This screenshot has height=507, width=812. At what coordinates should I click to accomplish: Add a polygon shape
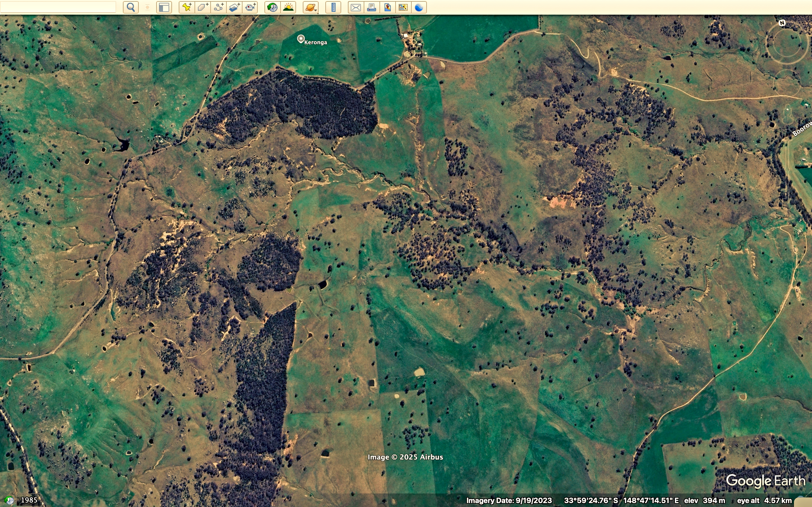202,7
